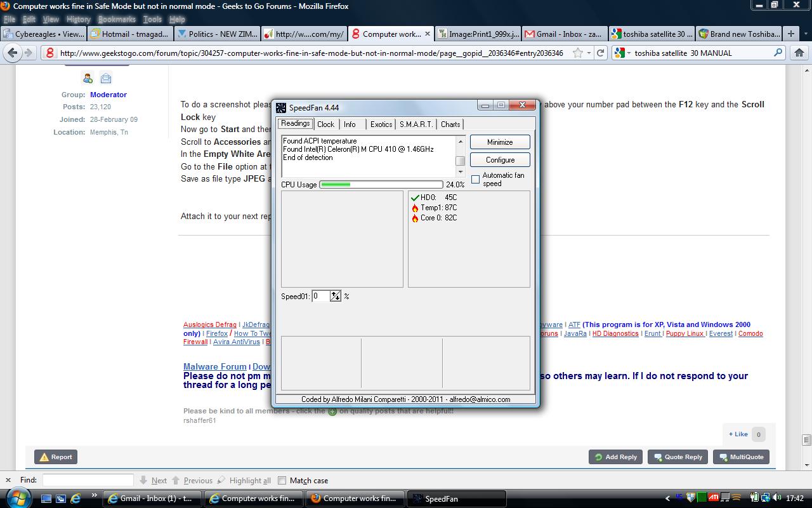This screenshot has width=812, height=508.
Task: Click the green plus icon in signature line
Action: click(x=332, y=411)
